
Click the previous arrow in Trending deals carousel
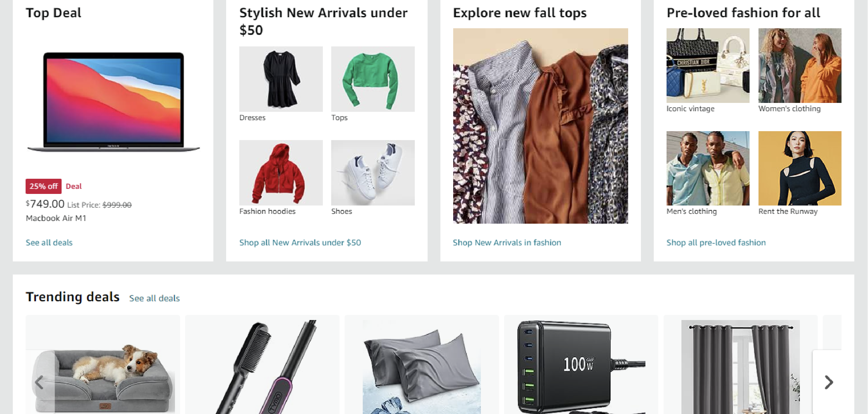click(x=40, y=382)
